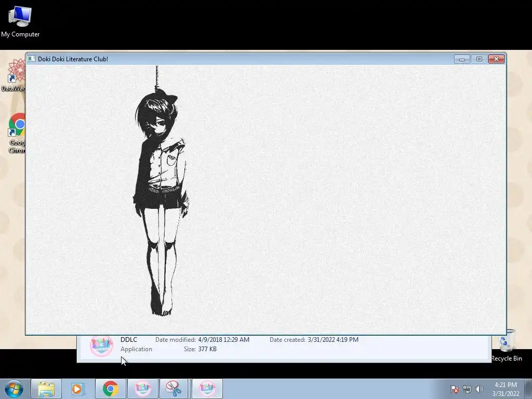Click the Action Center flag tray icon
532x399 pixels.
click(x=455, y=389)
